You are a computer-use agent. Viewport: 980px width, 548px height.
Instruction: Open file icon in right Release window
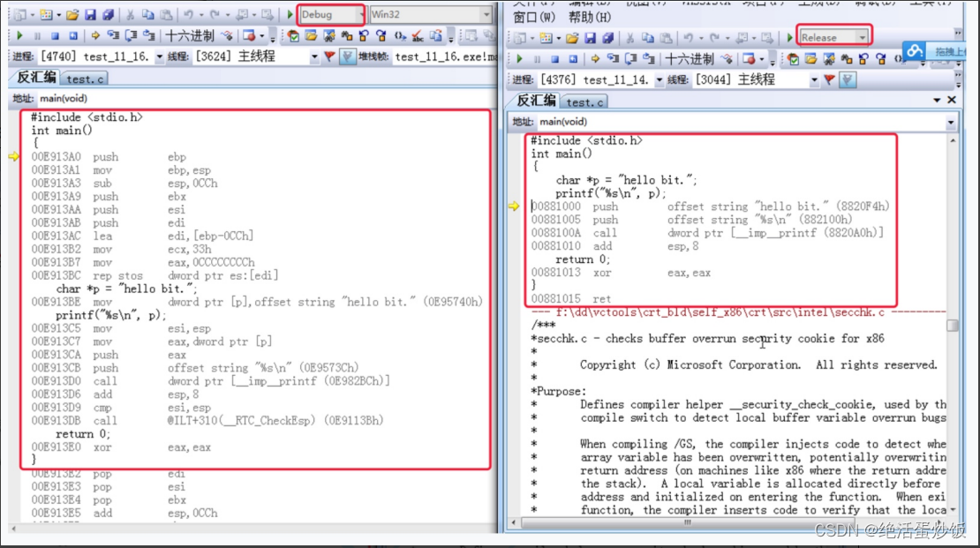point(572,38)
